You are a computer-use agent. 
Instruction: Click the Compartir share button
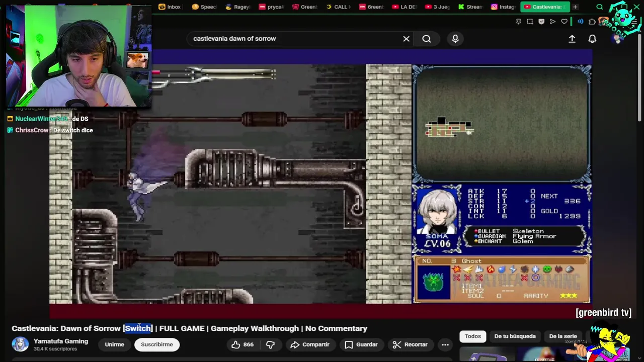(310, 344)
